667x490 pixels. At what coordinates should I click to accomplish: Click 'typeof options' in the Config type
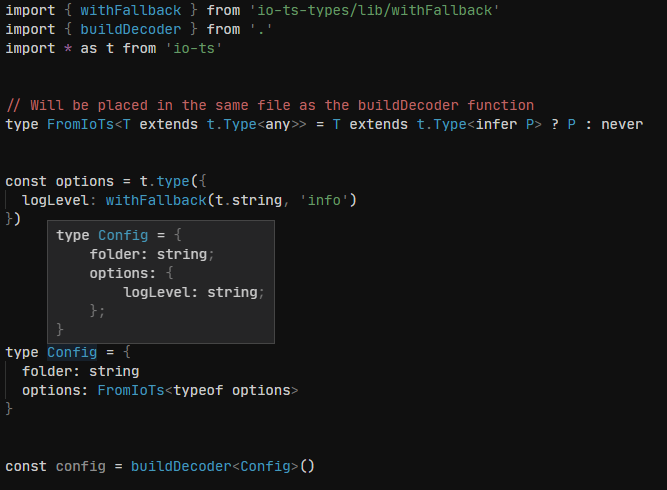[x=231, y=390]
